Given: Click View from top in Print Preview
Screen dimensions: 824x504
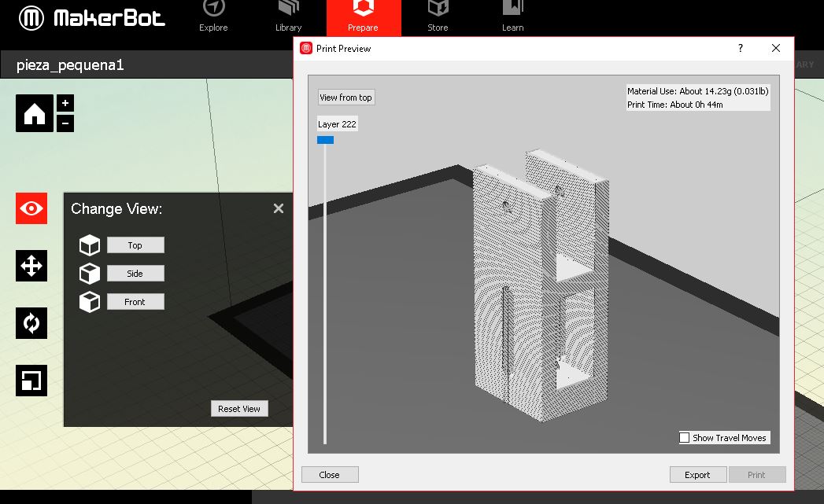Looking at the screenshot, I should pyautogui.click(x=345, y=97).
